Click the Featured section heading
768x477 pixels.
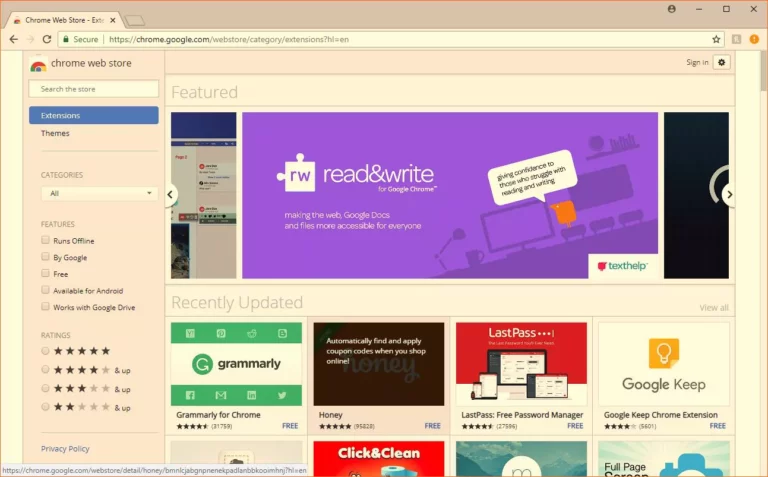tap(204, 92)
